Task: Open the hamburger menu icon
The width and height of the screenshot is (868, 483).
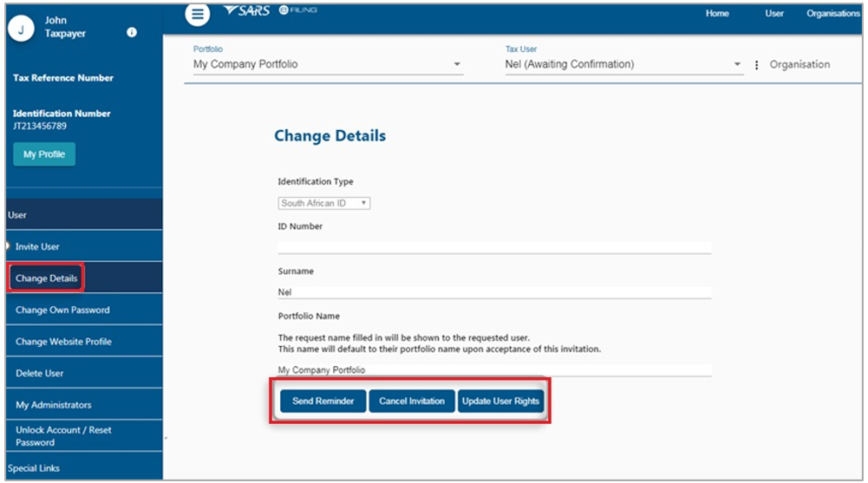Action: 197,15
